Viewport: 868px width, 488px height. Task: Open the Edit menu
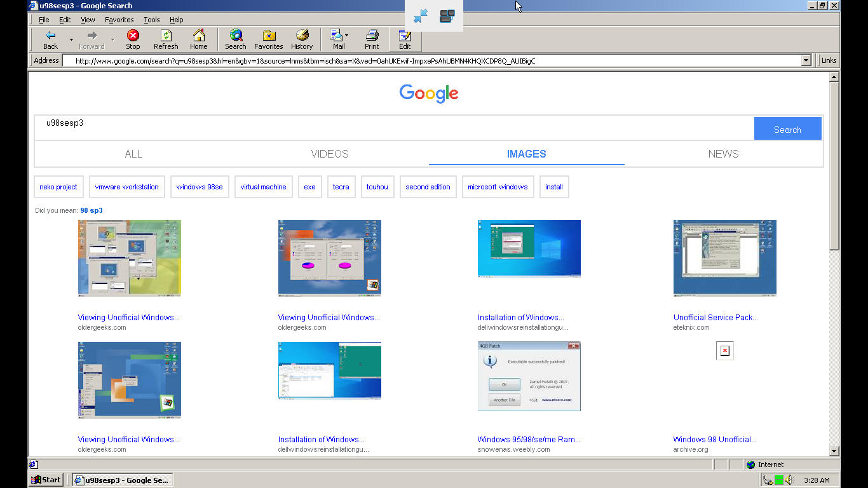pos(65,20)
